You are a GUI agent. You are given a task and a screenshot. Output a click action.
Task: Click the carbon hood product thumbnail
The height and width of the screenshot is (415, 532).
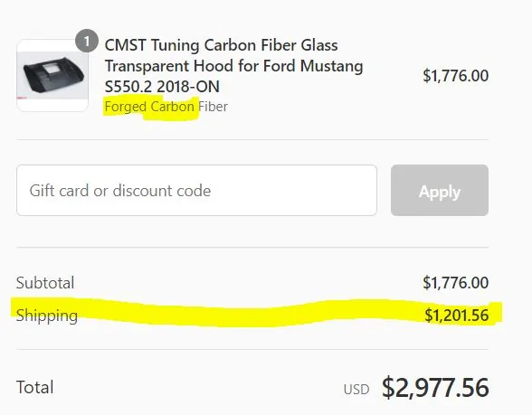(x=52, y=75)
